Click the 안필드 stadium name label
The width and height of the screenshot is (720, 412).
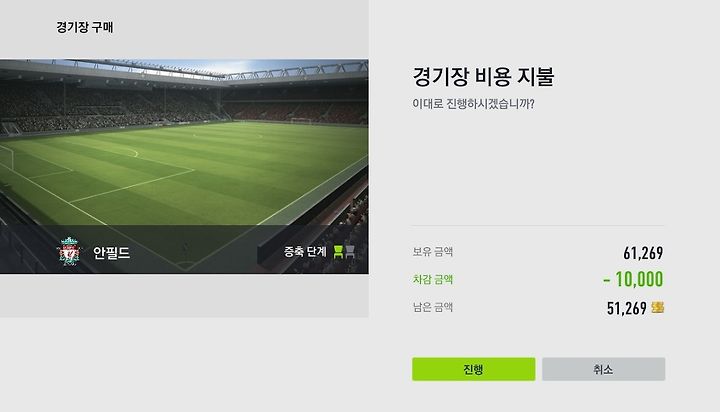[111, 253]
